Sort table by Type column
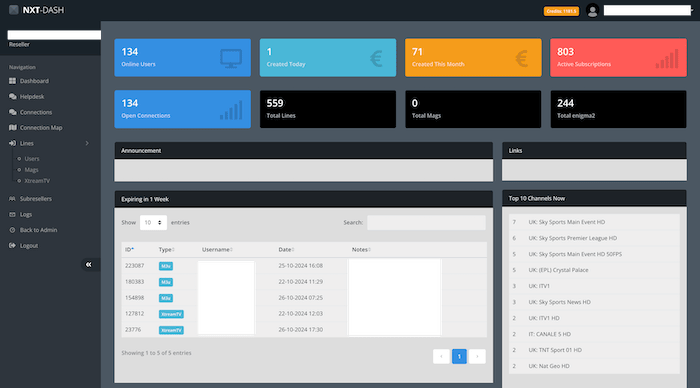The width and height of the screenshot is (700, 388). pos(167,250)
